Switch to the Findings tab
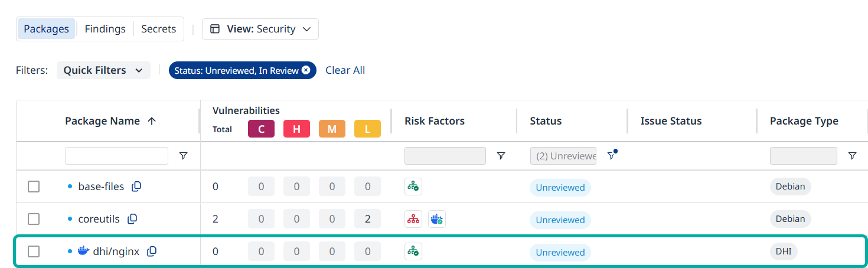The height and width of the screenshot is (268, 868). pyautogui.click(x=105, y=29)
